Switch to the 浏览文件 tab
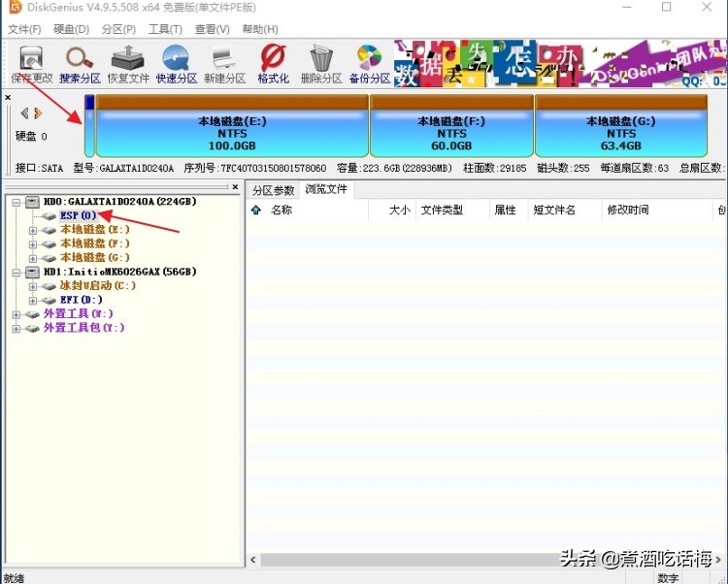728x584 pixels. (326, 189)
